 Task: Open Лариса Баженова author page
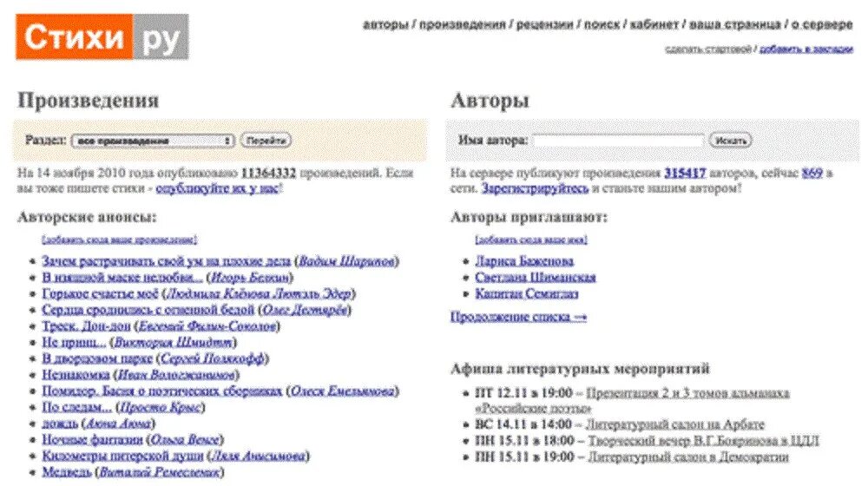click(x=524, y=260)
